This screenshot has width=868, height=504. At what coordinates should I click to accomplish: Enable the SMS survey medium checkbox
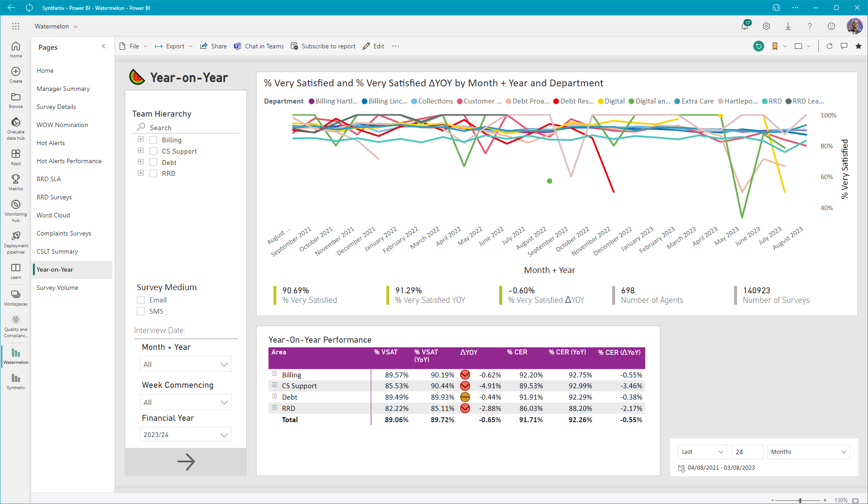coord(141,311)
